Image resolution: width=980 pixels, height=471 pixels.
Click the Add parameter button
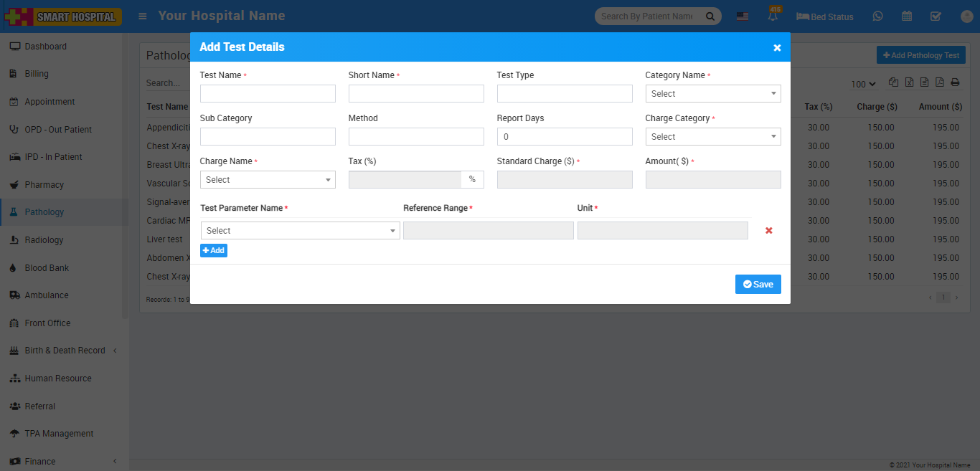(213, 251)
